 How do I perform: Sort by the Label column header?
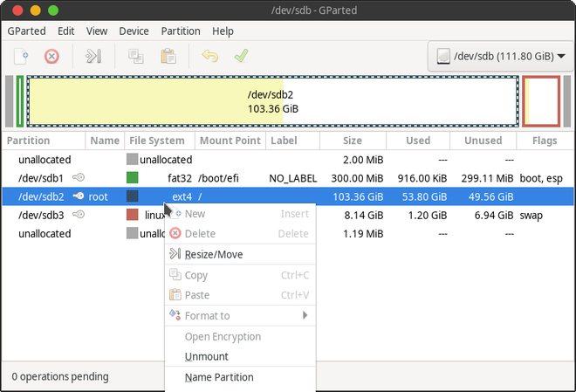click(x=292, y=141)
